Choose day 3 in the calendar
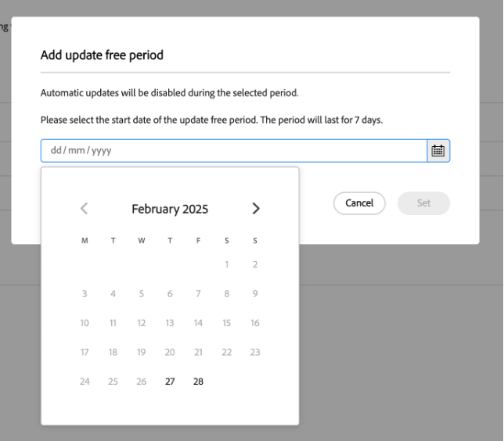Image resolution: width=504 pixels, height=441 pixels. pyautogui.click(x=85, y=294)
